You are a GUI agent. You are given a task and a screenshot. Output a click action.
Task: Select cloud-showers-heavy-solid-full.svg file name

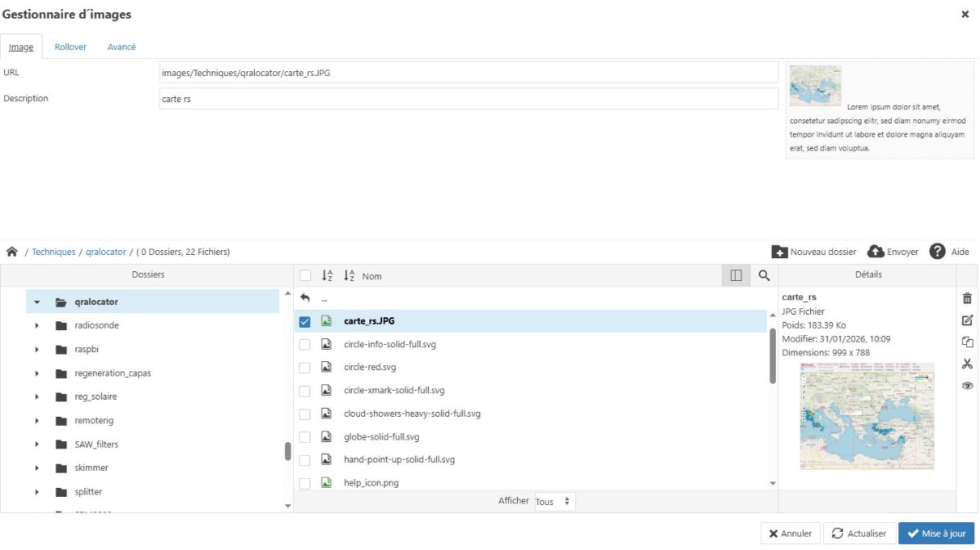click(412, 414)
